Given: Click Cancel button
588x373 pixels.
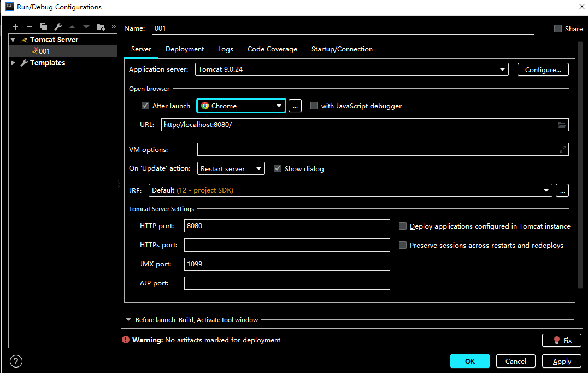Looking at the screenshot, I should pos(516,361).
